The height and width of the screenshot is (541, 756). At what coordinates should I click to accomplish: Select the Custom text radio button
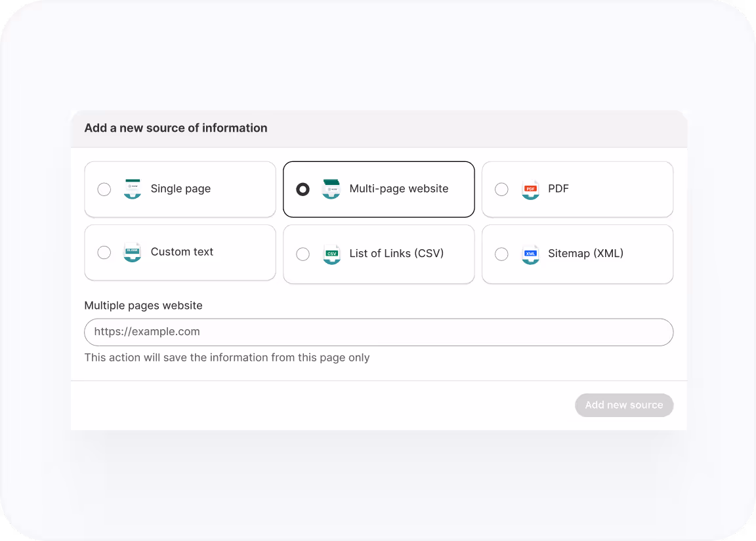click(104, 252)
